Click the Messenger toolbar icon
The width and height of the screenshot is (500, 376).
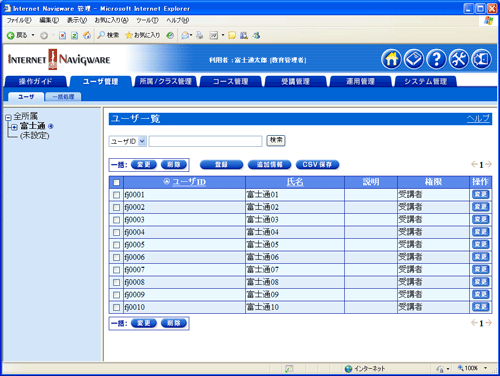click(x=256, y=35)
